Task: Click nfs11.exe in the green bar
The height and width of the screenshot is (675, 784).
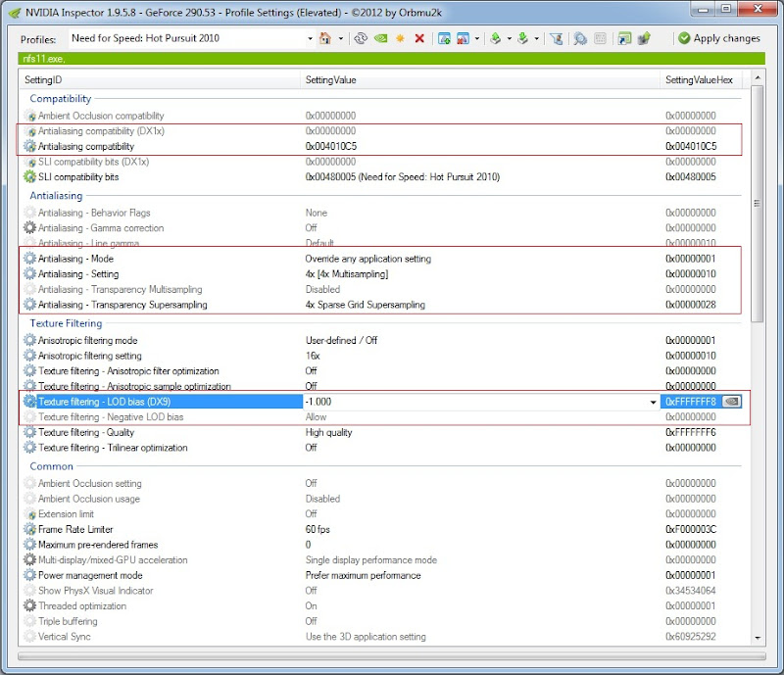Action: tap(43, 59)
